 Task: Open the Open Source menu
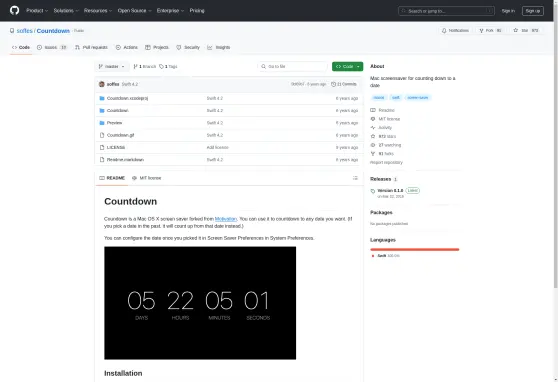[135, 11]
